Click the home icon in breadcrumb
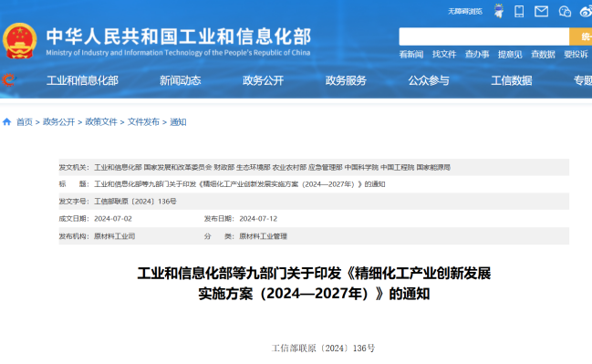The width and height of the screenshot is (592, 364). (x=6, y=121)
